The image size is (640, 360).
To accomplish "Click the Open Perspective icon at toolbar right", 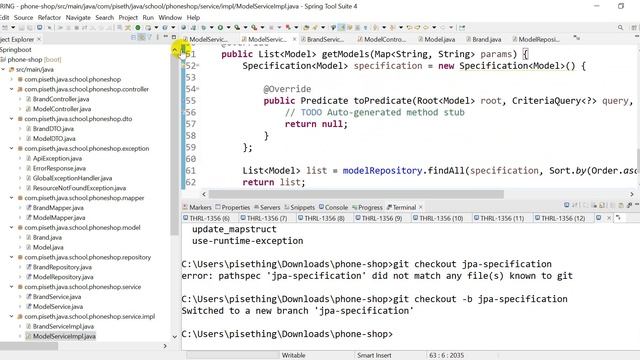I will tap(634, 28).
